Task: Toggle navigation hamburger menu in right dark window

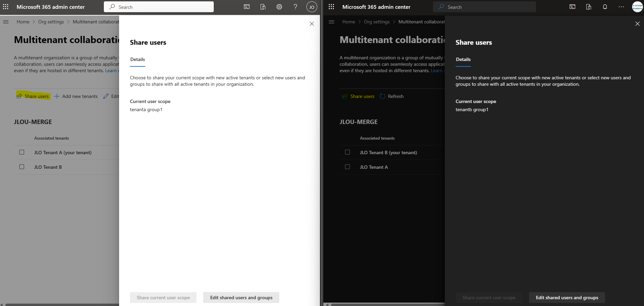Action: click(332, 22)
